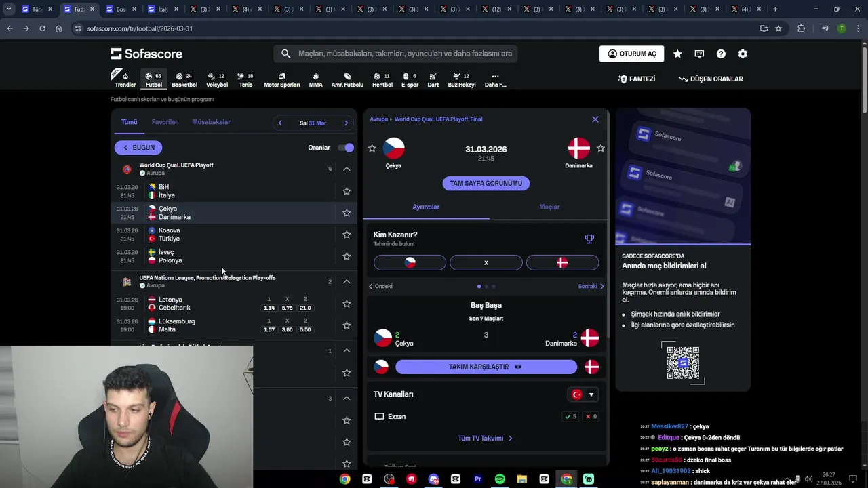This screenshot has width=868, height=488.
Task: Click the TAKIM KARŞILAŞTIR button
Action: 486,367
